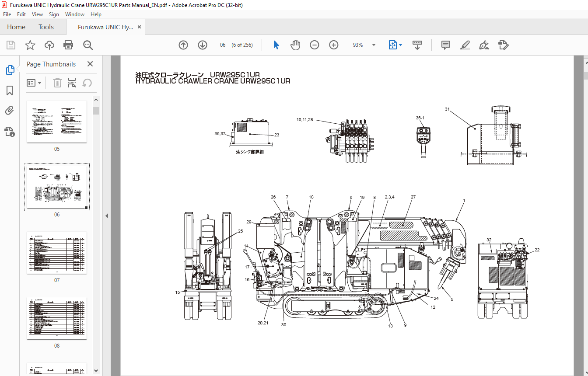The image size is (588, 376).
Task: Open the Page Thumbnails sidebar icon
Action: pos(10,70)
